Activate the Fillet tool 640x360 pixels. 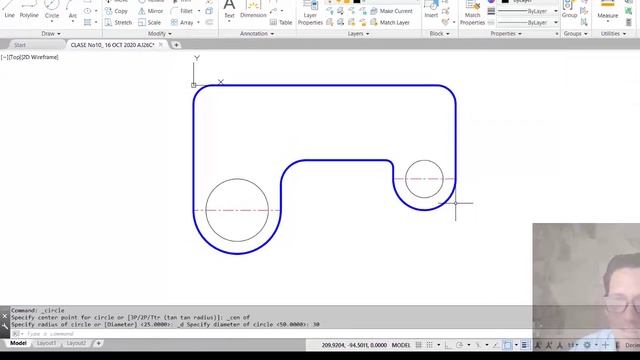click(x=182, y=11)
